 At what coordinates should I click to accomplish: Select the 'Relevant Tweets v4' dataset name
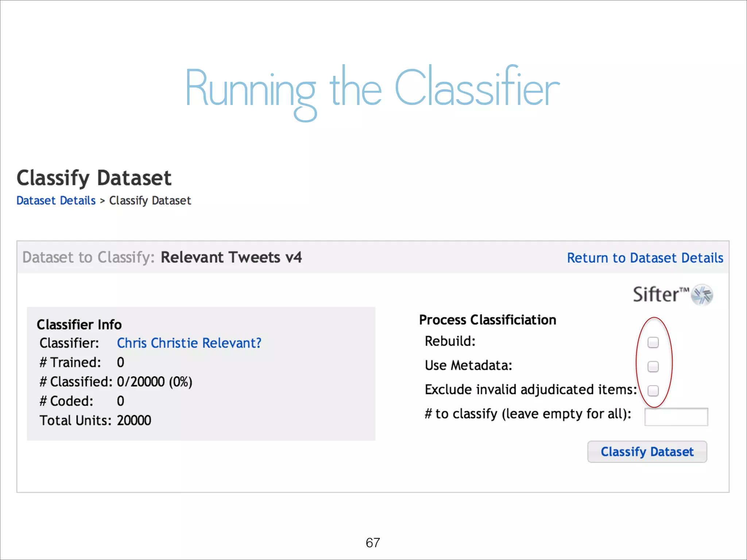coord(231,257)
